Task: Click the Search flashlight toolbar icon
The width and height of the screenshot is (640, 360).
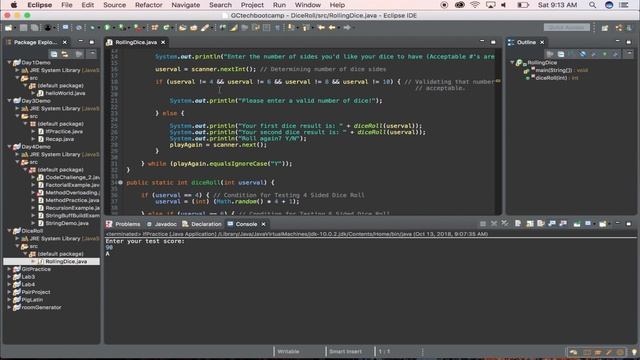Action: [x=205, y=28]
